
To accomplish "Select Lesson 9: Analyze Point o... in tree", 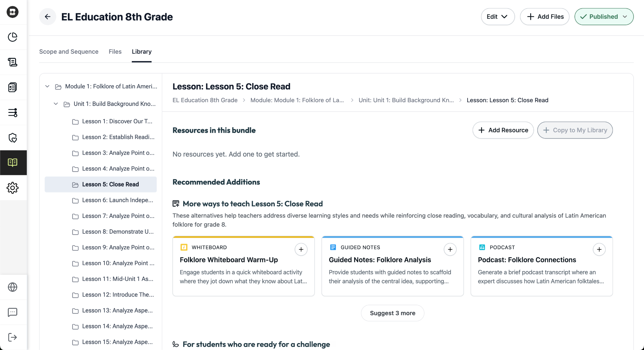I will (x=101, y=247).
